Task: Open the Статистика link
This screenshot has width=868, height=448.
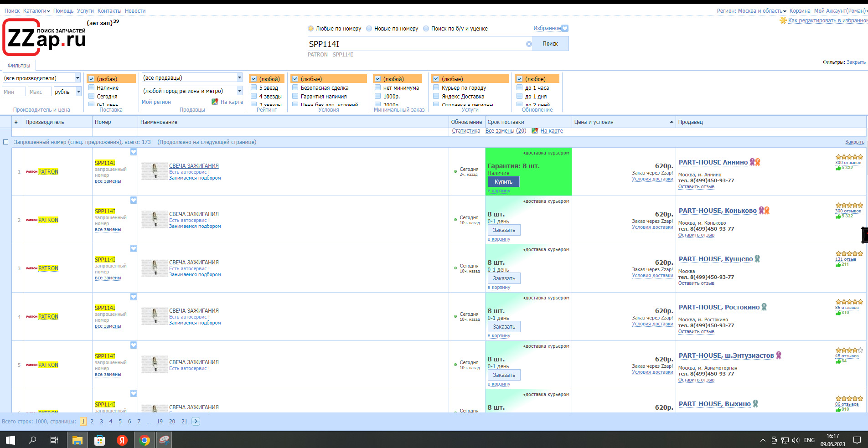Action: tap(466, 131)
